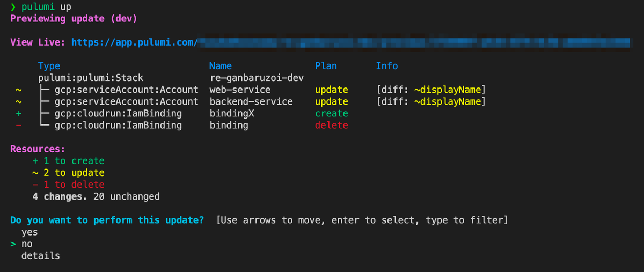Click the '+ 1 to create' summary line
Screen dimensions: 644x272
[x=68, y=161]
